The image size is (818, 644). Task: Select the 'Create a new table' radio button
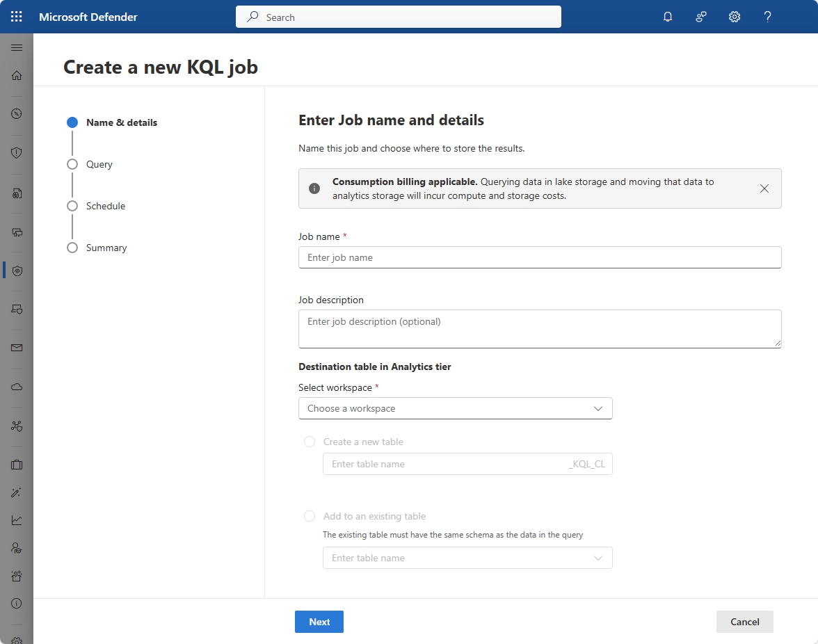(310, 442)
